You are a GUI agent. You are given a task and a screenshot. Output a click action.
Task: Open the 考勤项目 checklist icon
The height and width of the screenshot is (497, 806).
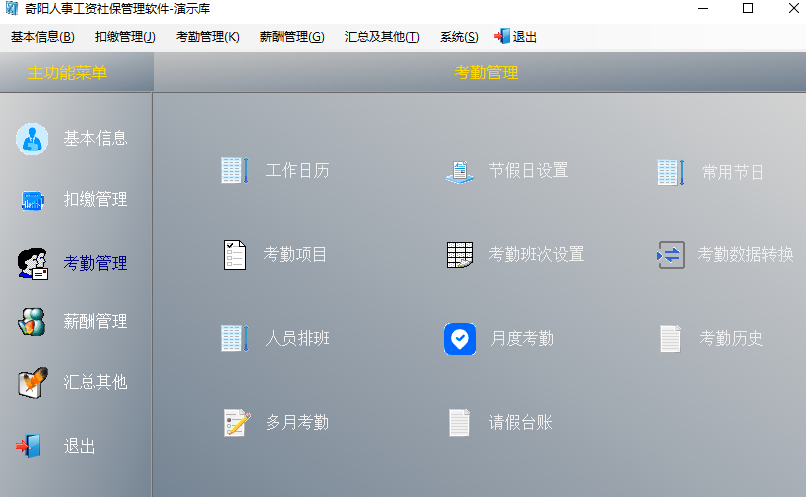point(233,255)
